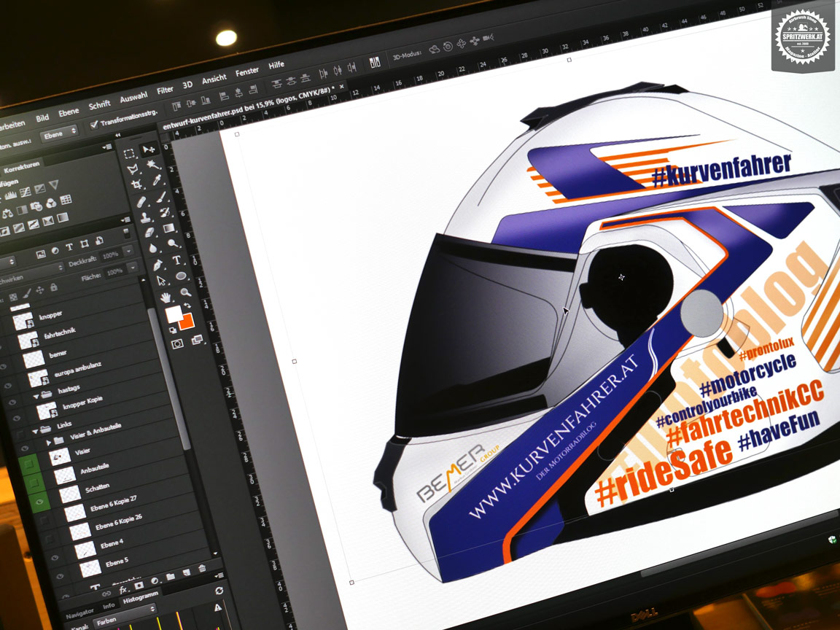Hide the Visier layer via eye icon
Viewport: 840px width, 630px height.
25,449
